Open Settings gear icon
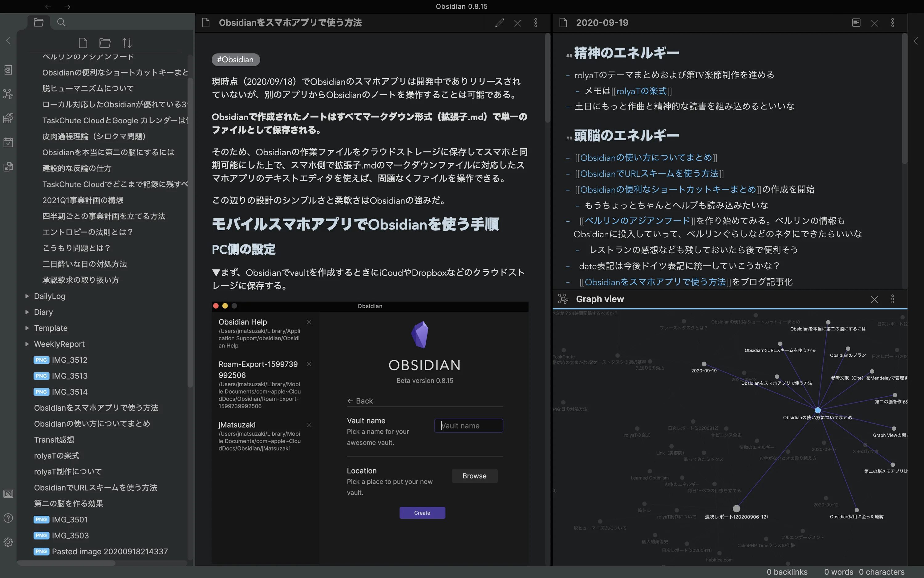This screenshot has height=578, width=924. point(8,542)
